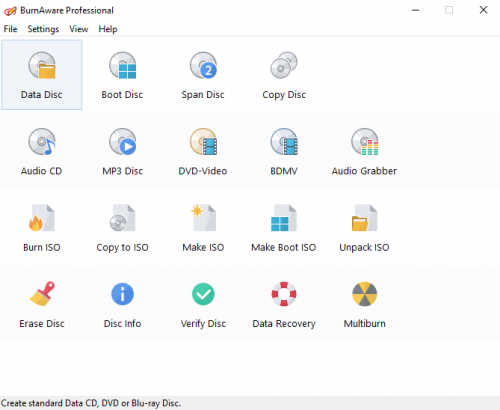Viewport: 500px width, 410px height.
Task: Open the Copy to ISO tool
Action: pos(122,227)
